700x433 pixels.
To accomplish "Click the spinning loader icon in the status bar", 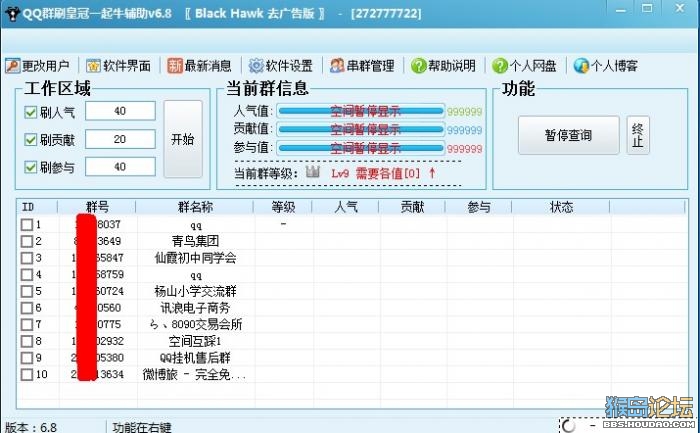I will [x=568, y=425].
